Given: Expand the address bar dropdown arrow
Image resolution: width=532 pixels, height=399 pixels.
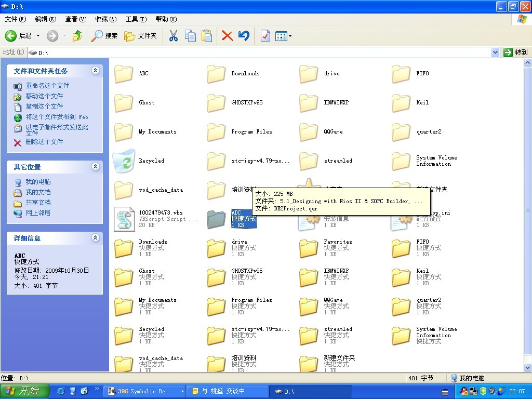Looking at the screenshot, I should tap(495, 52).
